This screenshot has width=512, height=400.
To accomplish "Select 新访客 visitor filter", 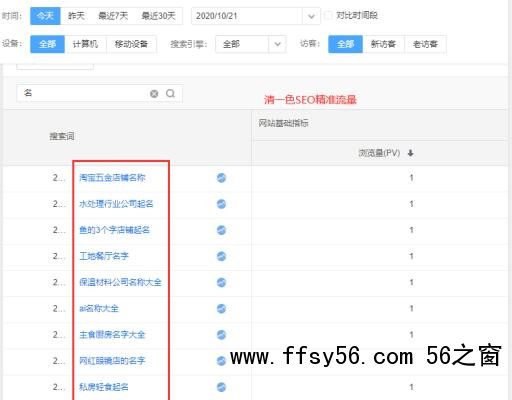I will (x=383, y=44).
